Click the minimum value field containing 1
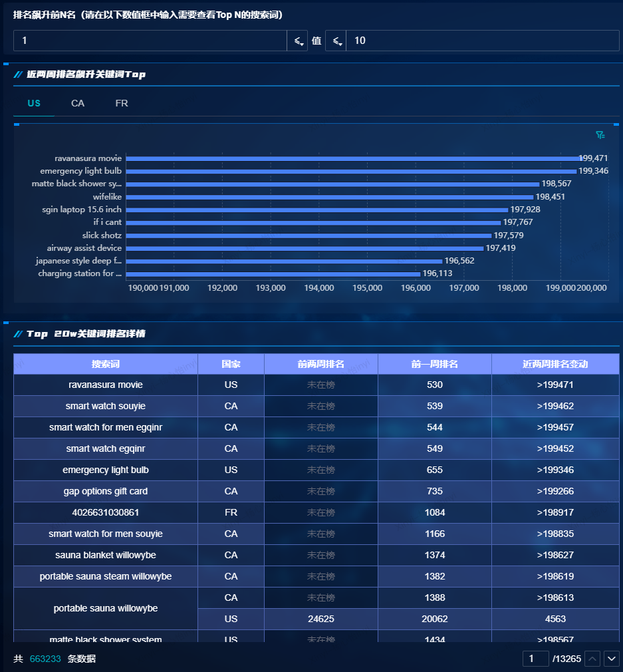Screen dimensions: 623x672 (x=150, y=41)
